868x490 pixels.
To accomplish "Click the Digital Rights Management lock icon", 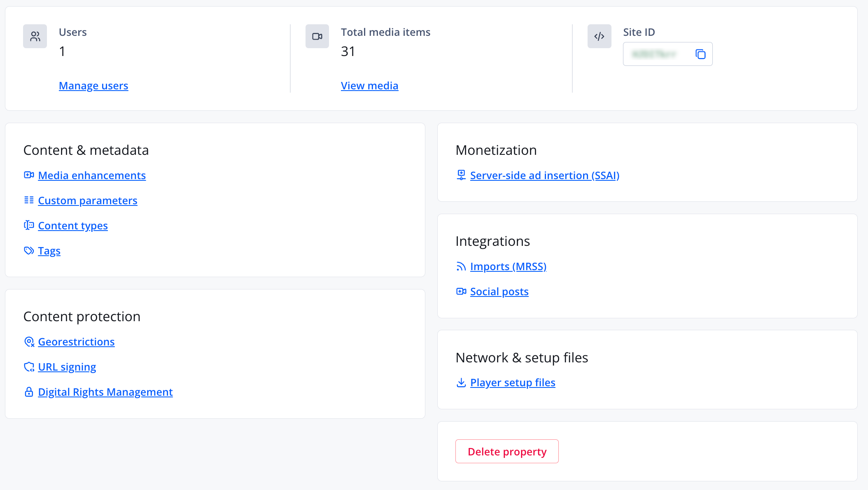I will [x=29, y=392].
